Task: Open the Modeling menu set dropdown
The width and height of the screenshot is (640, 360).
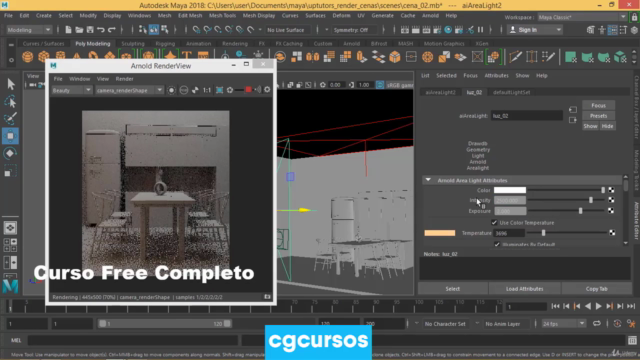Action: [29, 30]
